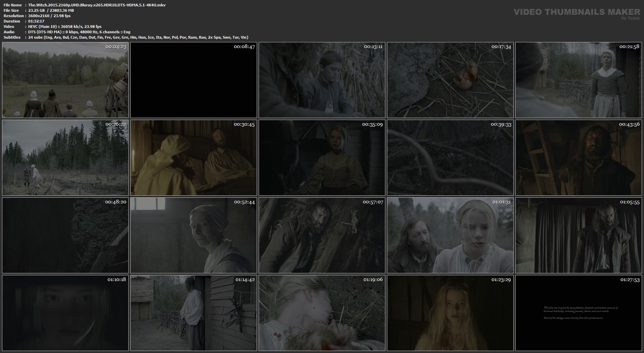Click the mkv file name text
Image resolution: width=644 pixels, height=353 pixels.
point(97,5)
